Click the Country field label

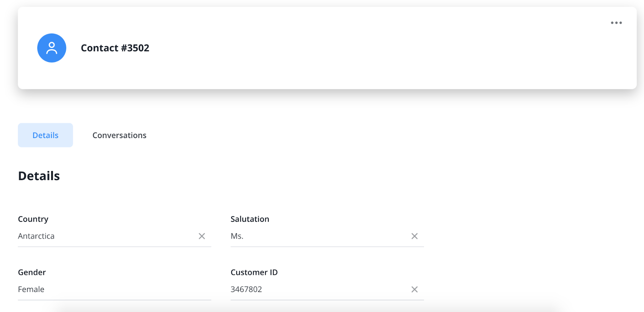tap(33, 219)
